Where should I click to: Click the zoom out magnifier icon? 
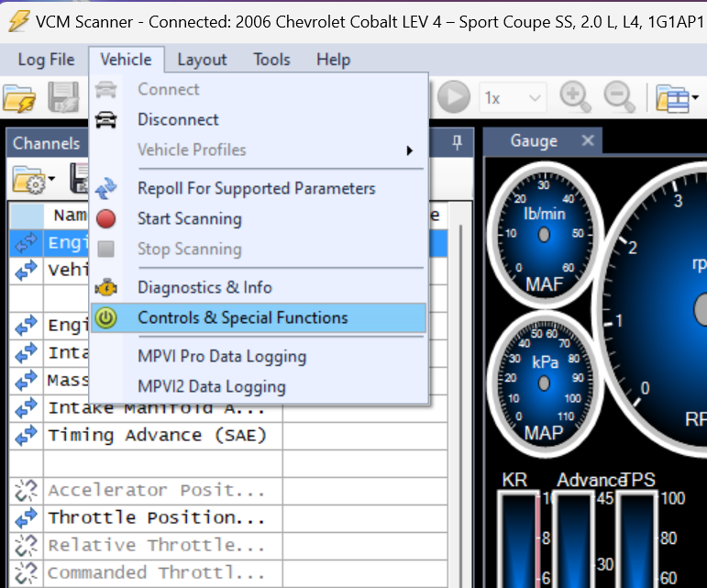coord(619,96)
